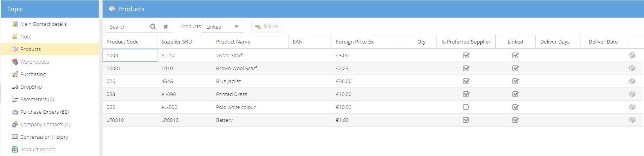Screen dimensions: 644x156
Task: Open the Products Linked dropdown
Action: (222, 27)
